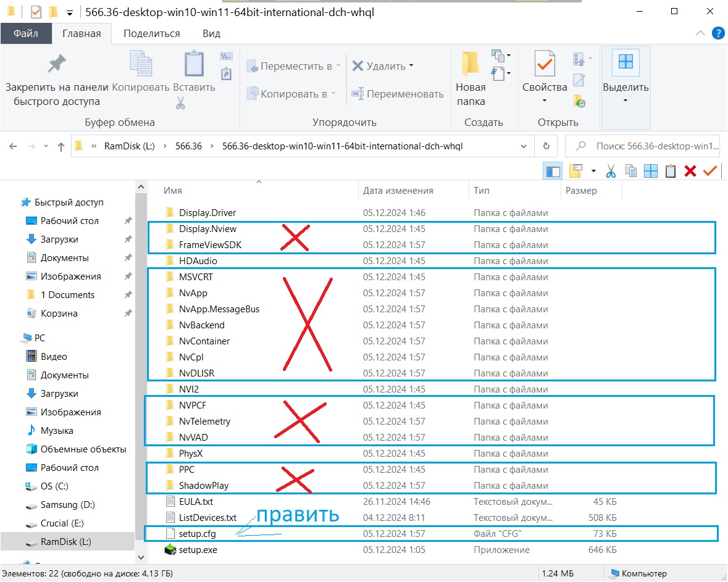Click the Переименовать button
This screenshot has width=728, height=582.
pos(398,94)
